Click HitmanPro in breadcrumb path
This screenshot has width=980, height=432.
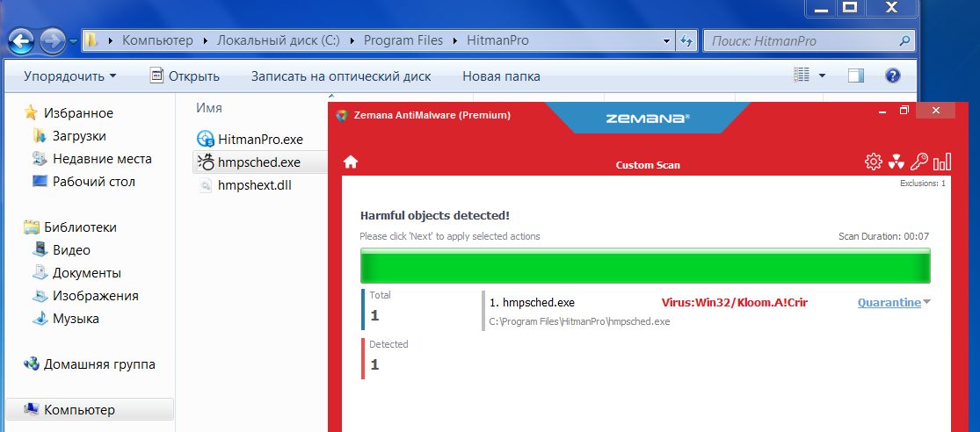click(x=498, y=41)
